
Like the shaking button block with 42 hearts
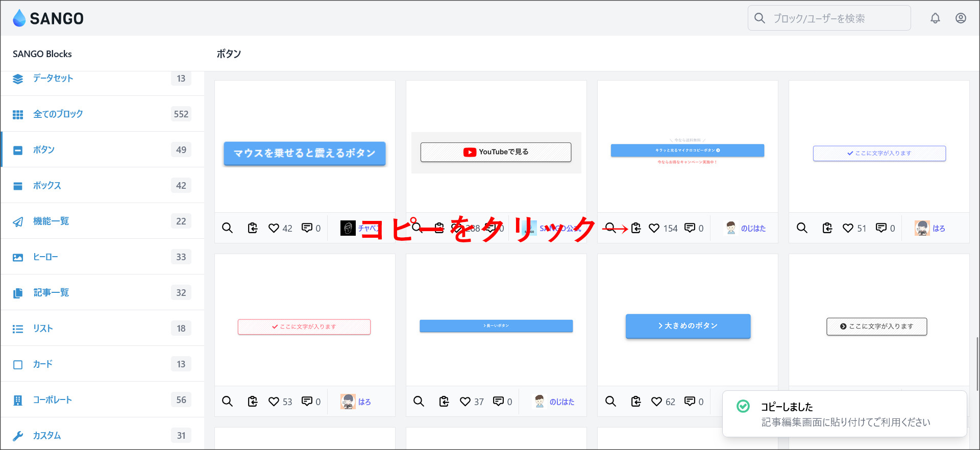pos(274,228)
